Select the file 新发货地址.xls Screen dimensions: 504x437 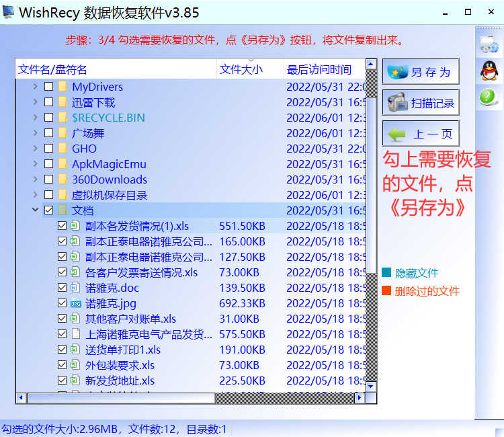120,381
